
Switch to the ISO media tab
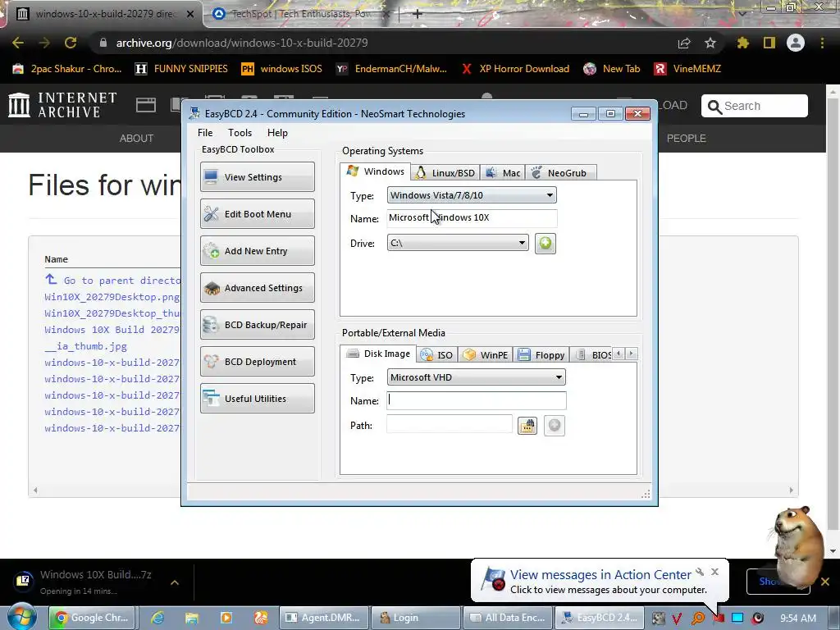point(437,354)
